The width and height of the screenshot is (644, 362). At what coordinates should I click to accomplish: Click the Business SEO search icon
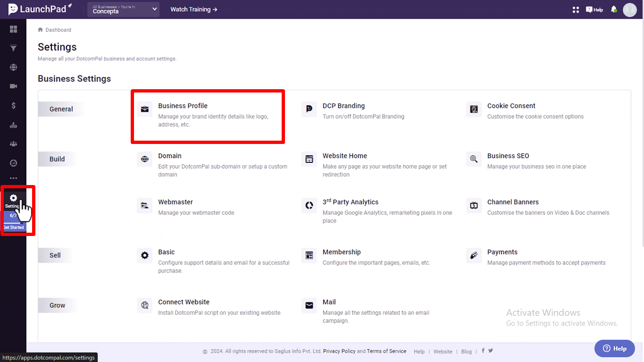(x=474, y=159)
